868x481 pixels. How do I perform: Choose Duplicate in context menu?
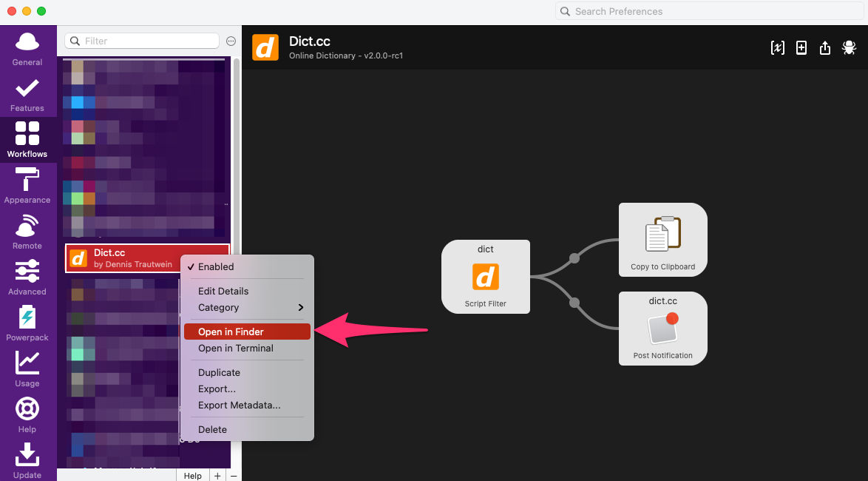tap(247, 372)
